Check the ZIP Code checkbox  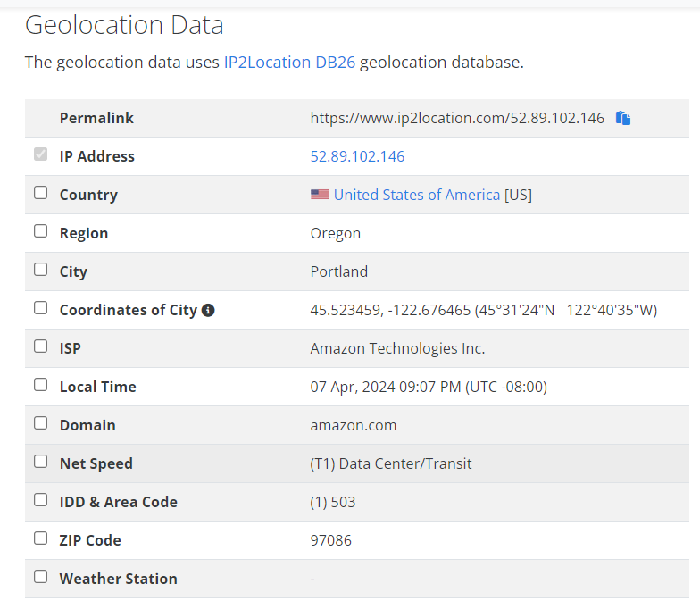pyautogui.click(x=41, y=538)
